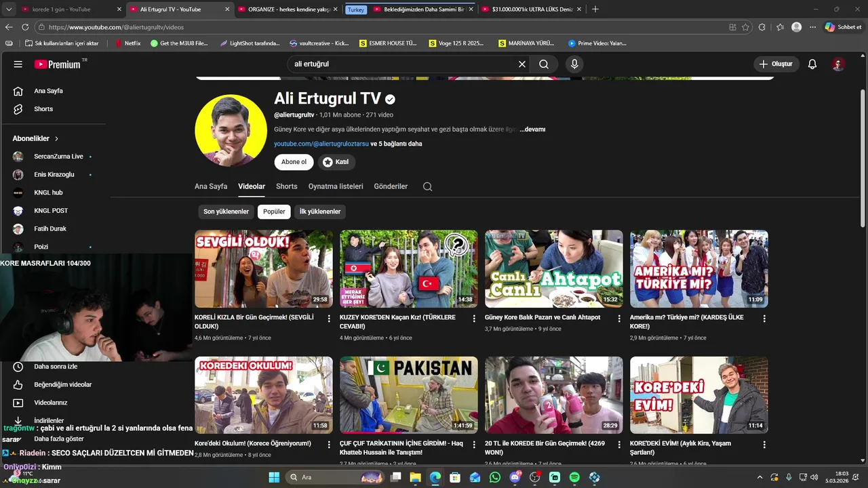Expand channel description with ...devamı

[532, 129]
